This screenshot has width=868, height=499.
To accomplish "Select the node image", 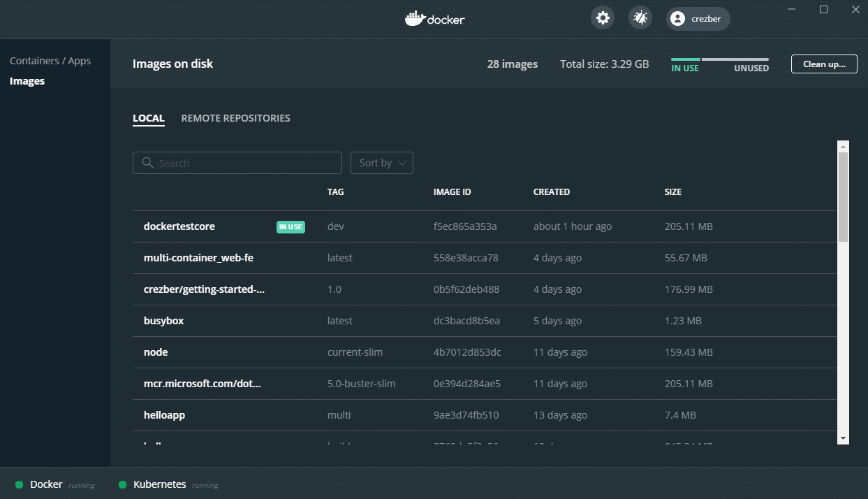I will click(485, 352).
